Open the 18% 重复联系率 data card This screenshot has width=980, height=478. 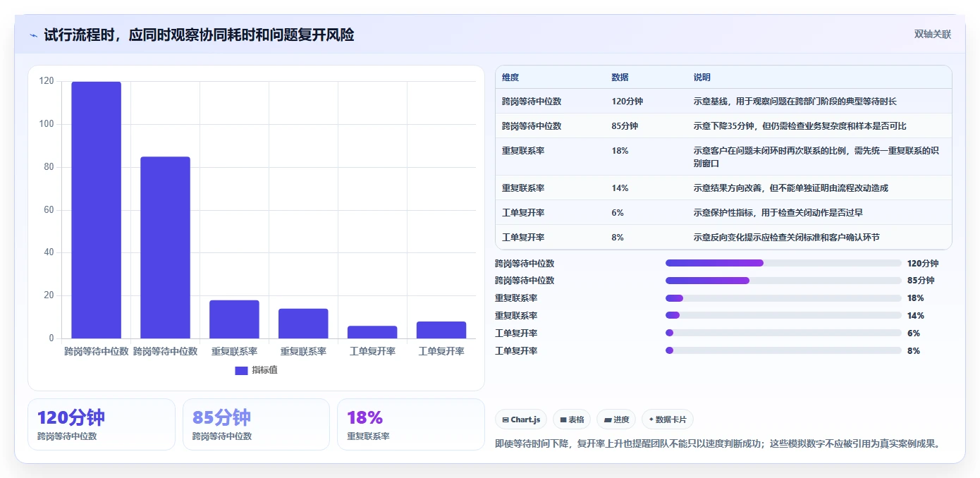[411, 424]
